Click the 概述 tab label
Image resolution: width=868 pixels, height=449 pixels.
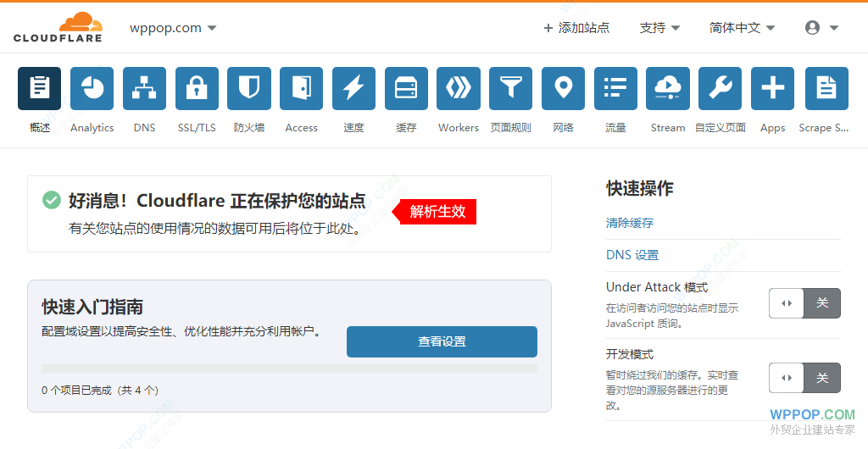click(39, 128)
